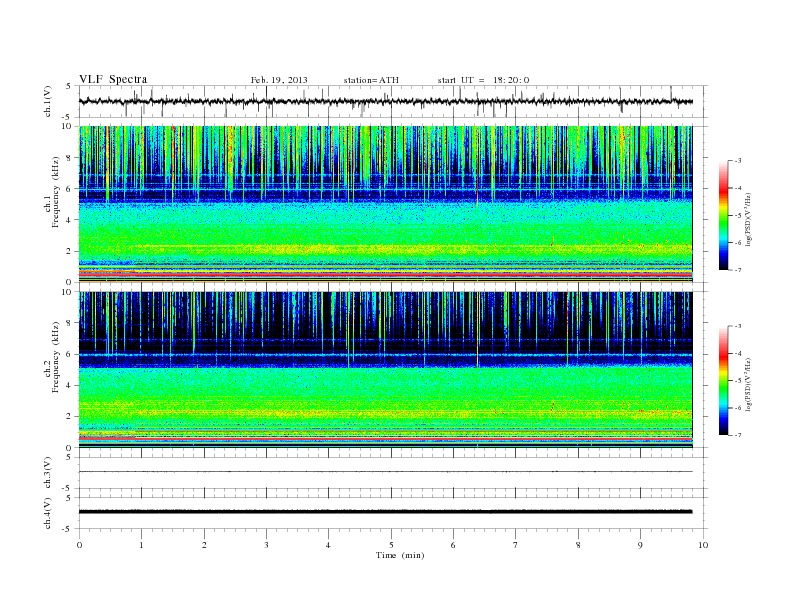Select the 'Time (min)' axis label
Screen dimensions: 792x612
point(400,555)
